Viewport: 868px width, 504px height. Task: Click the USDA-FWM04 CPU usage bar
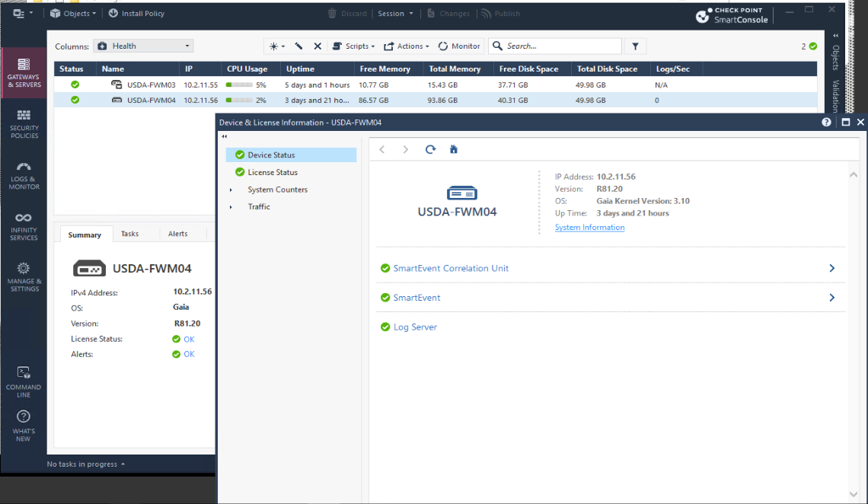[239, 100]
